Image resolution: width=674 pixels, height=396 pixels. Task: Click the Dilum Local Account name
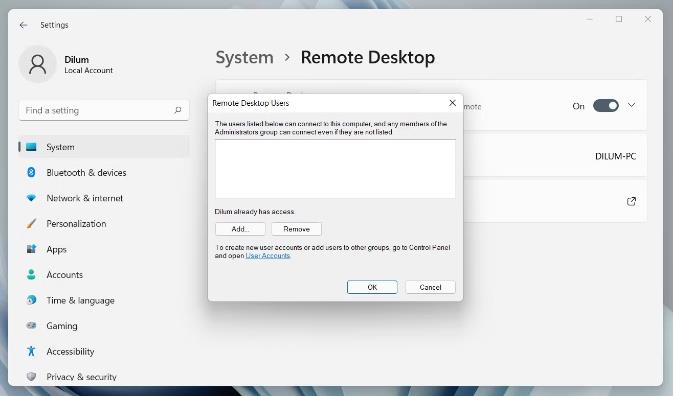[89, 64]
